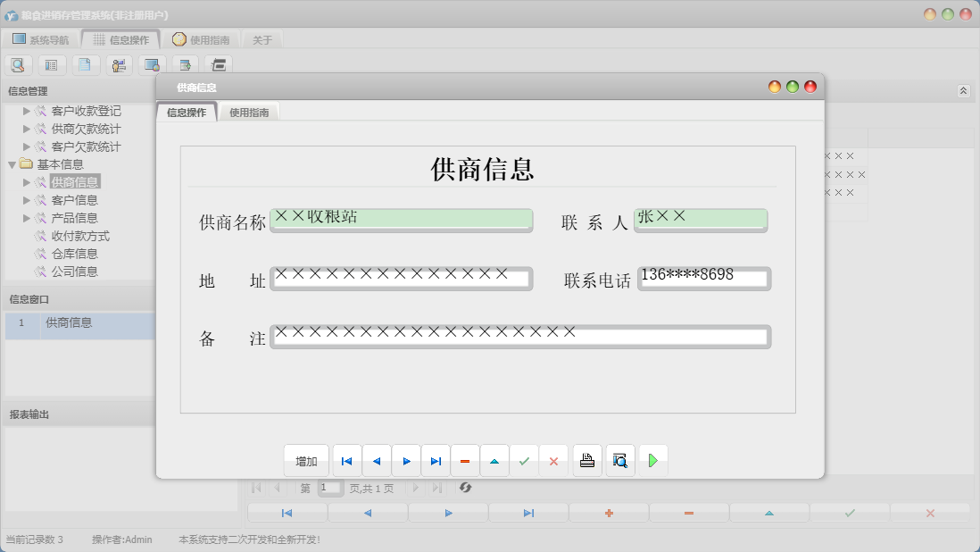
Task: Open the 关于 tab
Action: click(262, 39)
